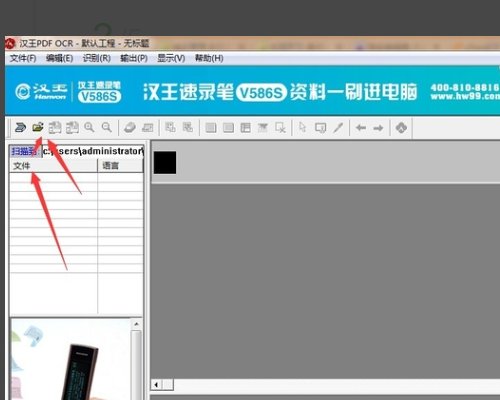
Task: Select the arrow pointer tool icon
Action: (303, 127)
